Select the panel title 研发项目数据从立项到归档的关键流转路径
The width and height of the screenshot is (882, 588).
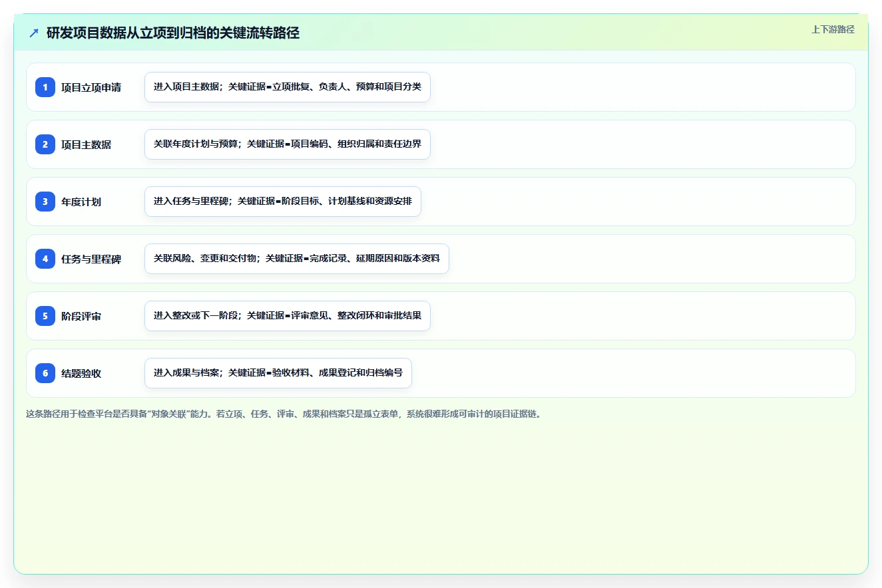pyautogui.click(x=173, y=33)
